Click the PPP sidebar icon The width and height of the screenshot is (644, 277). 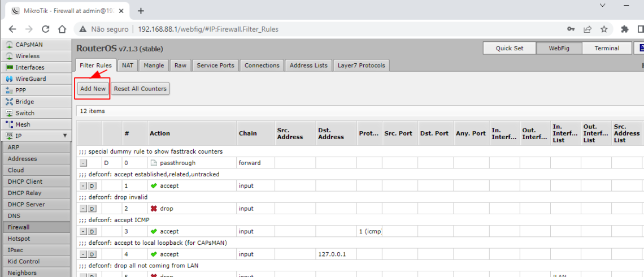click(10, 90)
